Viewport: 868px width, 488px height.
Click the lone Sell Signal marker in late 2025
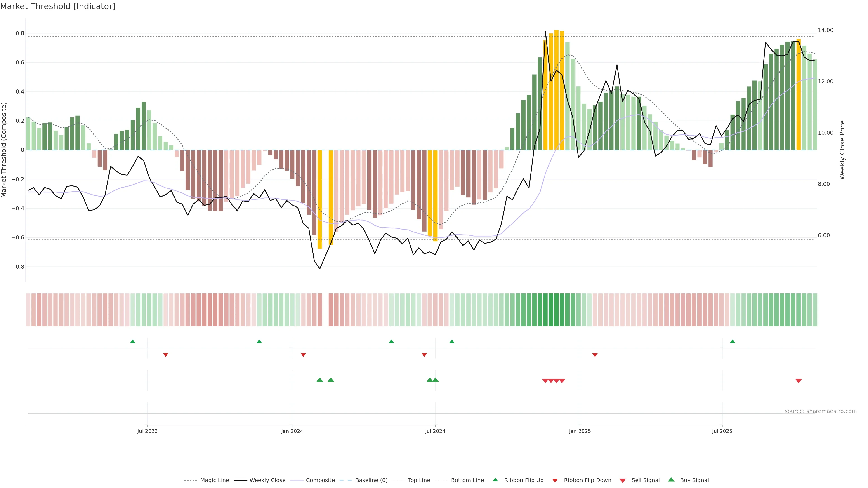[x=798, y=380]
